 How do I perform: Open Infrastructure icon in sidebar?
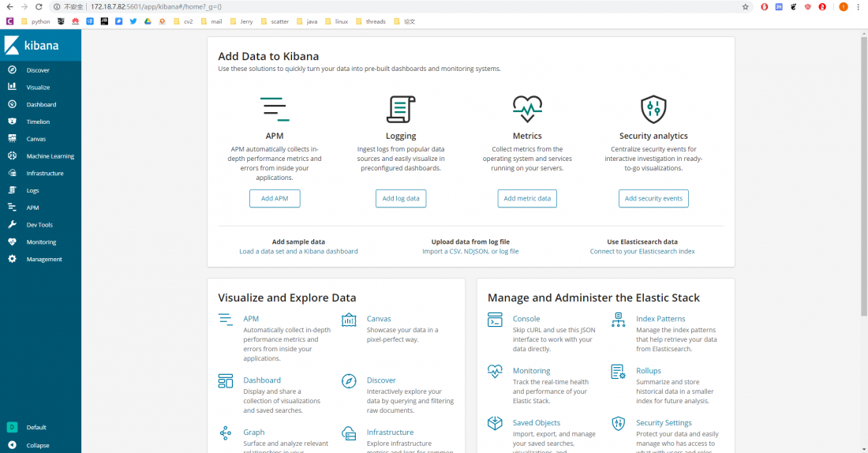[x=12, y=173]
